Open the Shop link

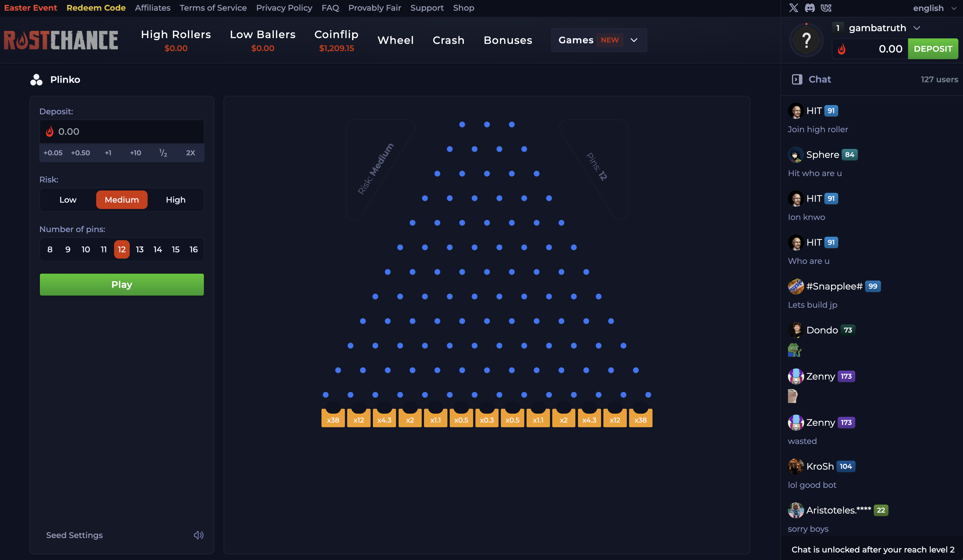tap(464, 8)
